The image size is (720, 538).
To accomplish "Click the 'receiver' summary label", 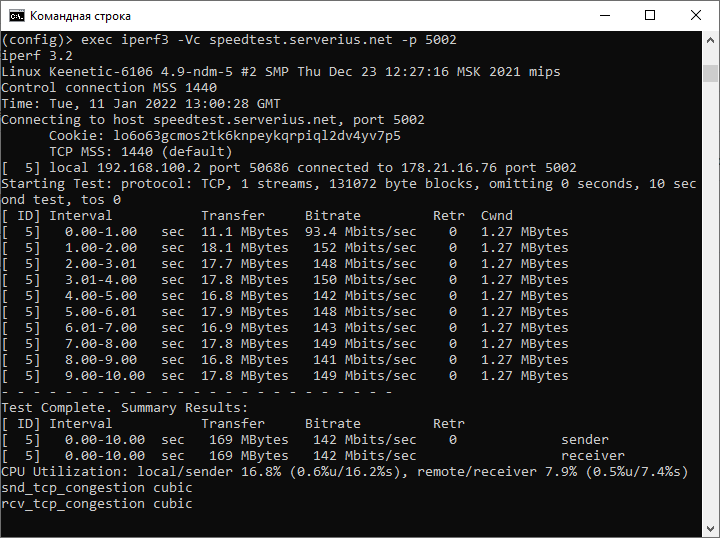I will point(593,456).
